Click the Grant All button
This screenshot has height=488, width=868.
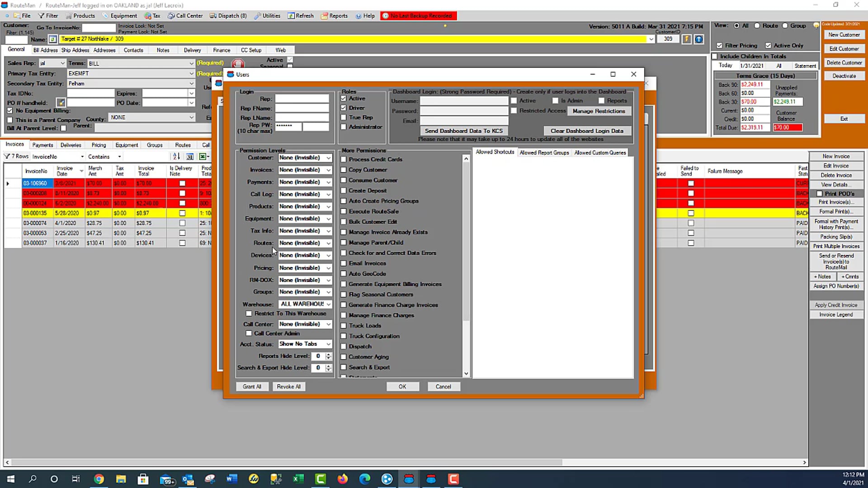point(252,387)
